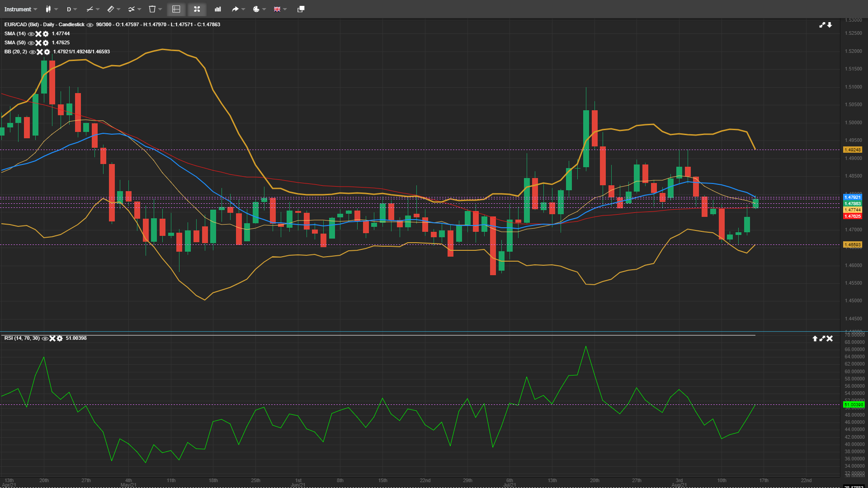Click the bar chart volume icon

point(218,9)
